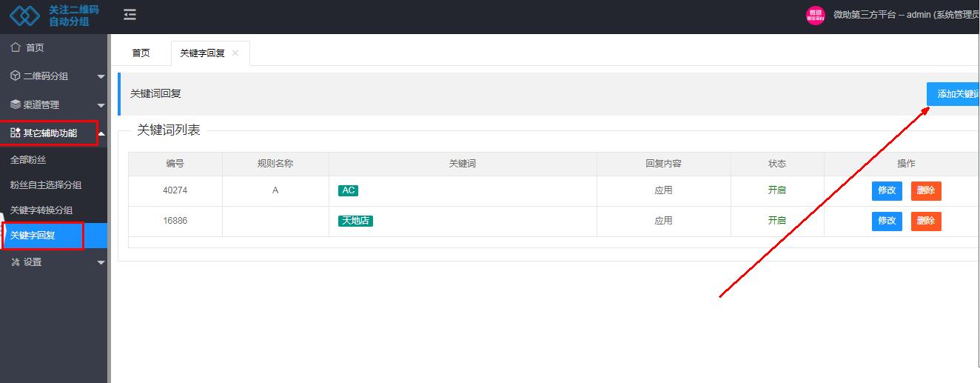Click the app logo in header
Viewport: 980px width, 383px height.
[x=54, y=16]
